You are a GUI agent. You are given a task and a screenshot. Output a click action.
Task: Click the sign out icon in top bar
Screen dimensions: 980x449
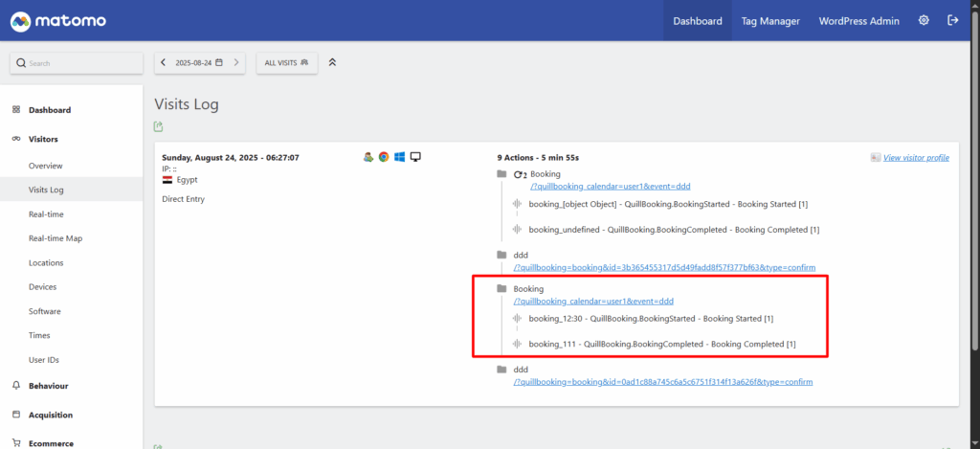(952, 20)
